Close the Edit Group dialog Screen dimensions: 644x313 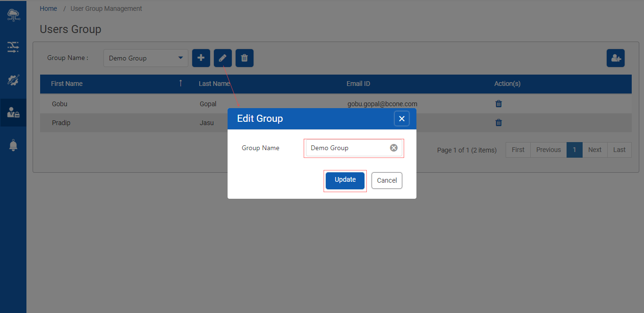[402, 118]
